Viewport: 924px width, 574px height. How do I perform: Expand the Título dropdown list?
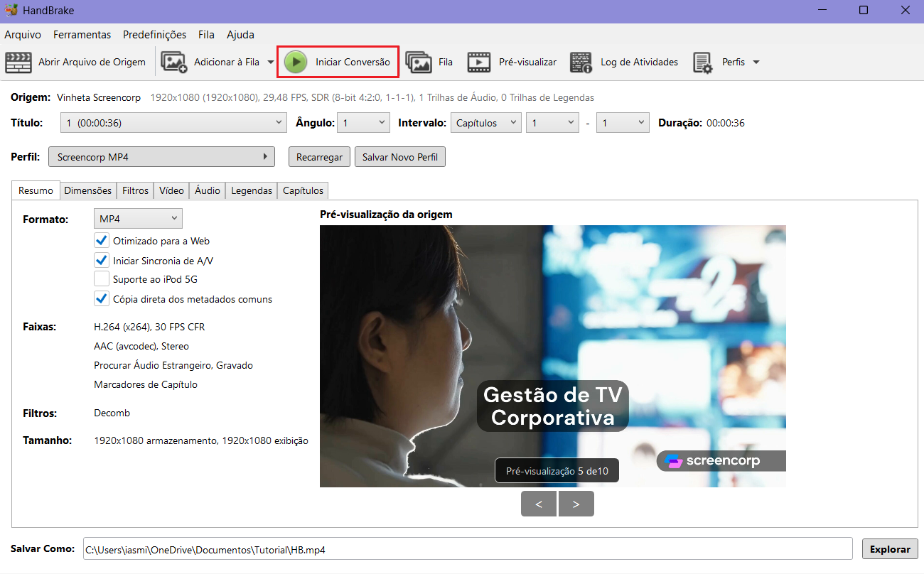173,123
